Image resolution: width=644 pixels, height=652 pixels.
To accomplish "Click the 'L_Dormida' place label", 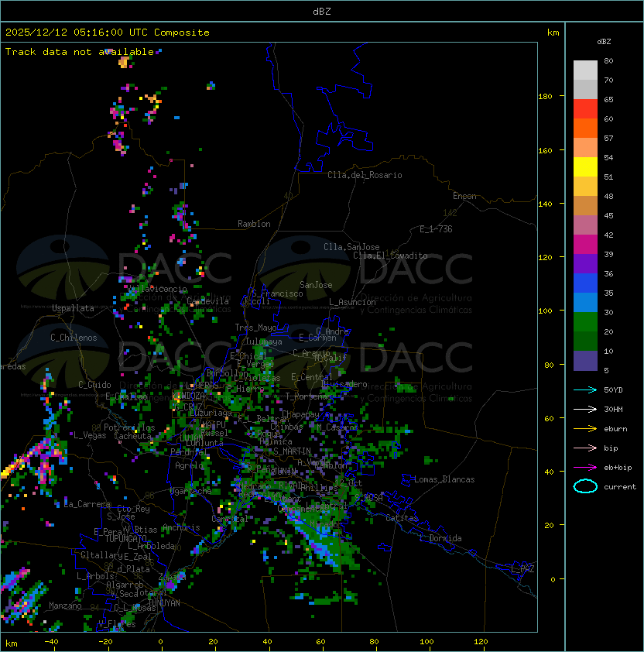I will click(x=440, y=538).
